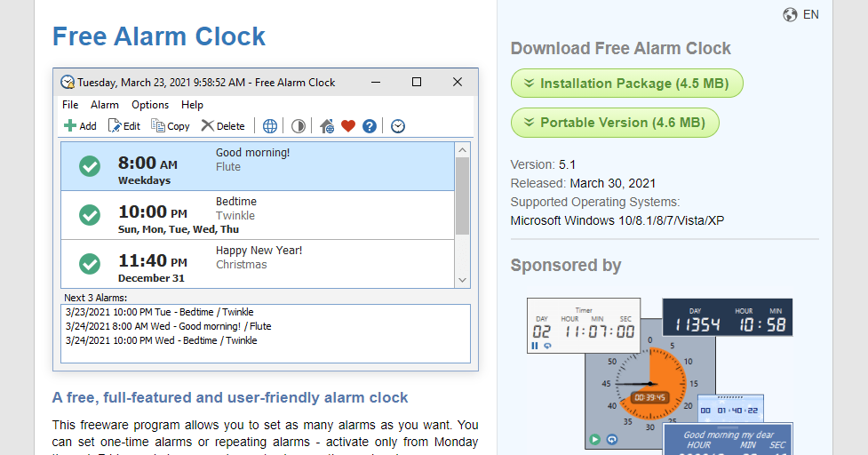Click the sponsored timer widget thumbnail
The image size is (868, 455).
point(584,325)
